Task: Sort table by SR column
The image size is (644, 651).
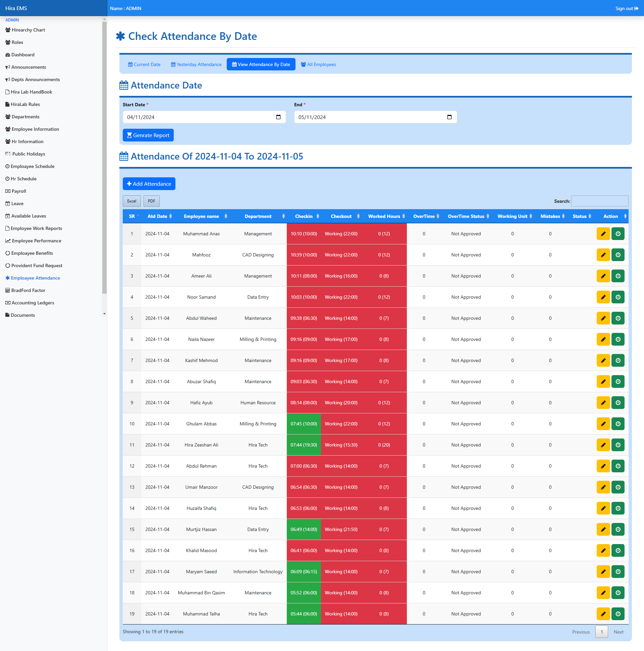Action: pyautogui.click(x=132, y=216)
